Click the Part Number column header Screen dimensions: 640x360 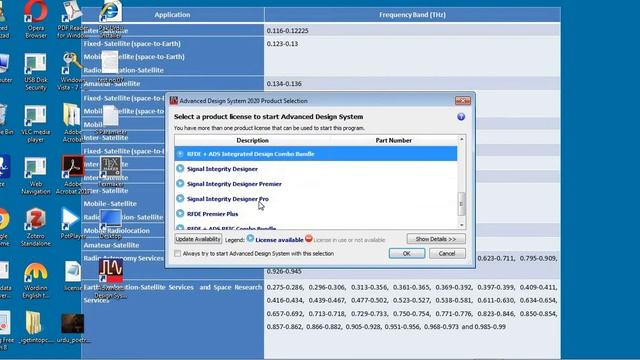[393, 140]
